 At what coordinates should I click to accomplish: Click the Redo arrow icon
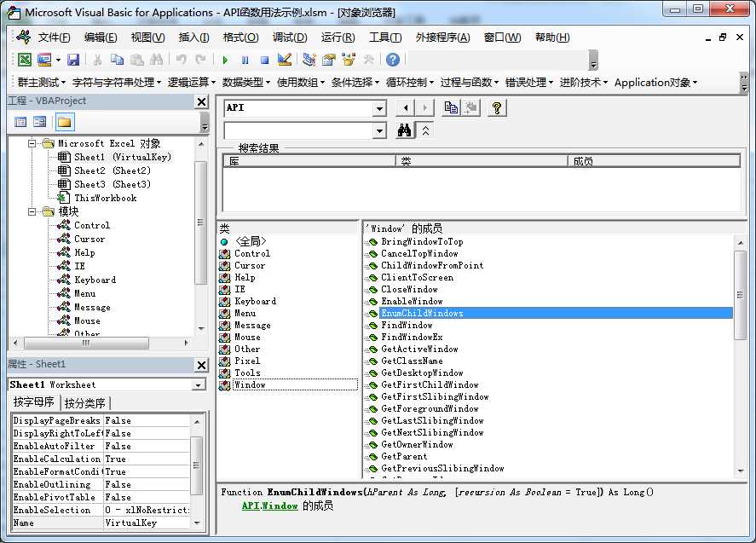point(200,60)
